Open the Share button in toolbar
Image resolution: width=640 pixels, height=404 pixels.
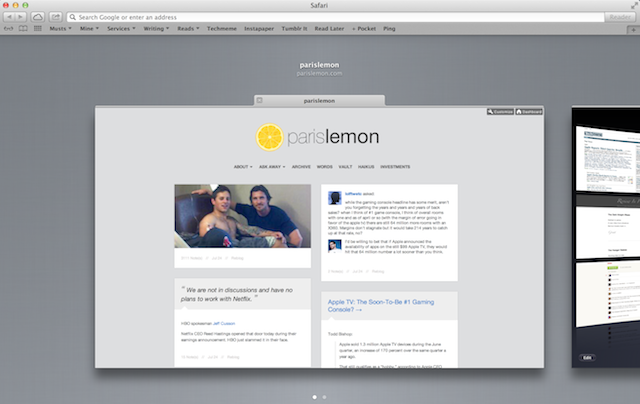coord(56,17)
